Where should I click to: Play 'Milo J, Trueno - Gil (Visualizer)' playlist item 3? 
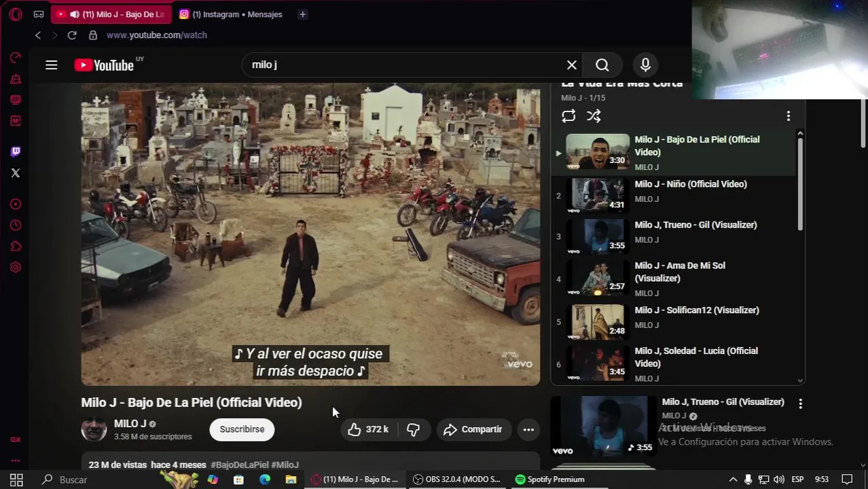pos(695,225)
